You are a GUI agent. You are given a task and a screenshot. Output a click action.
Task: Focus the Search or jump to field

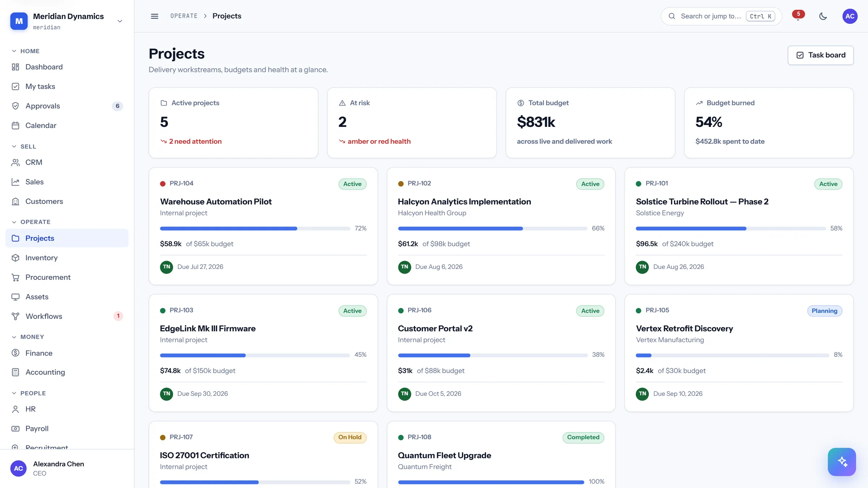tap(721, 16)
